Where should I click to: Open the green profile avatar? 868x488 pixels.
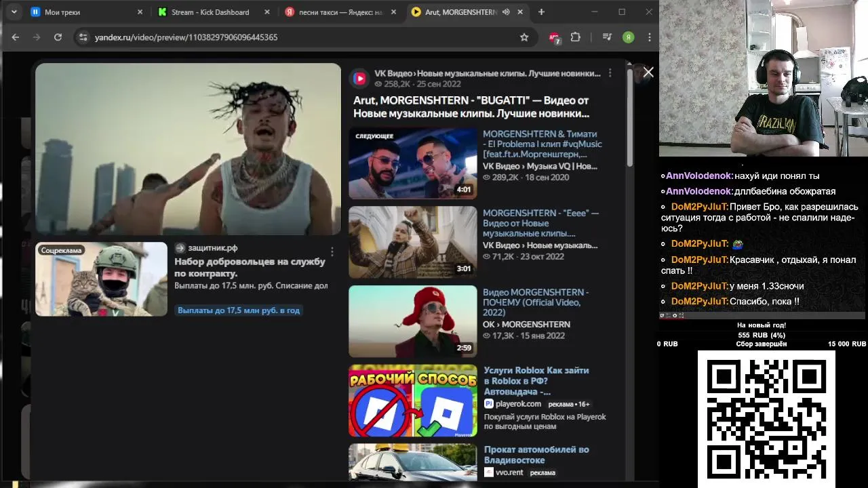[629, 37]
